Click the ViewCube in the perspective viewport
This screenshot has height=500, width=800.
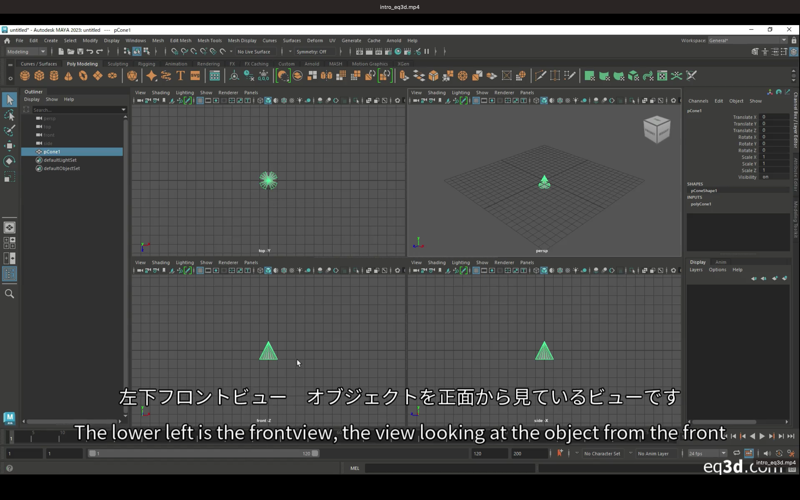pyautogui.click(x=656, y=128)
